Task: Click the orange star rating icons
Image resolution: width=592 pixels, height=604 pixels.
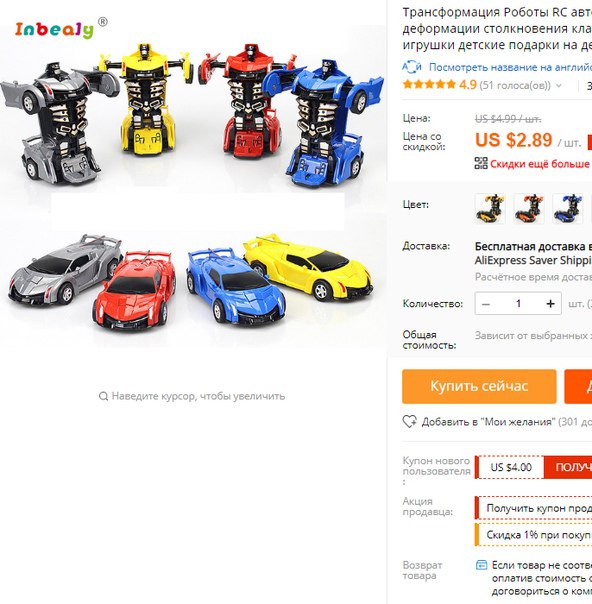Action: point(429,84)
